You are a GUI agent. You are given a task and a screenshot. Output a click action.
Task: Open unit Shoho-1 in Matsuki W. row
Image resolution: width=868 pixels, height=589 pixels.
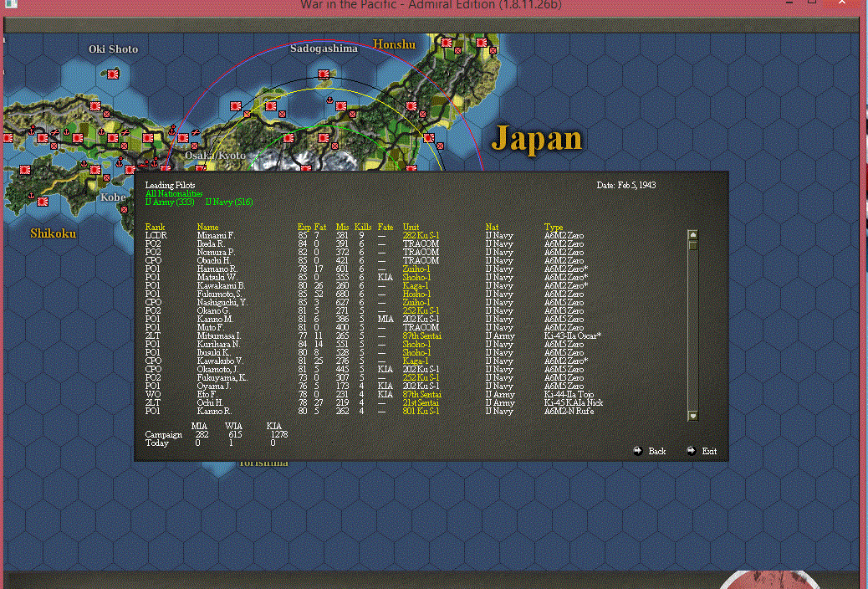416,278
